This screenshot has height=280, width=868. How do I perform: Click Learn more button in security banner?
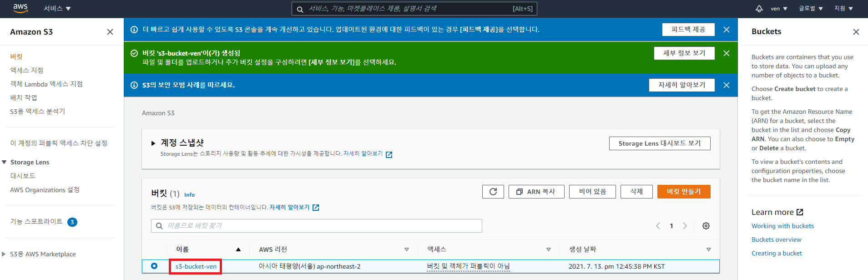682,85
